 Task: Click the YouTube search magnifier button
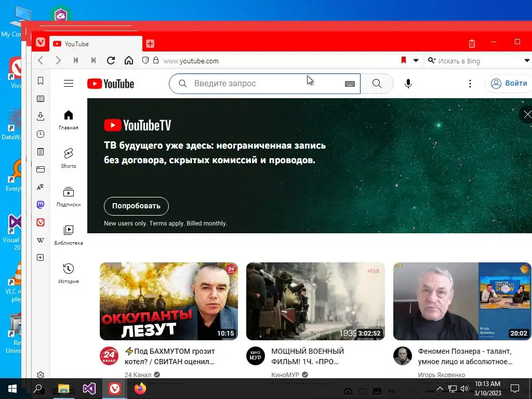pos(377,84)
